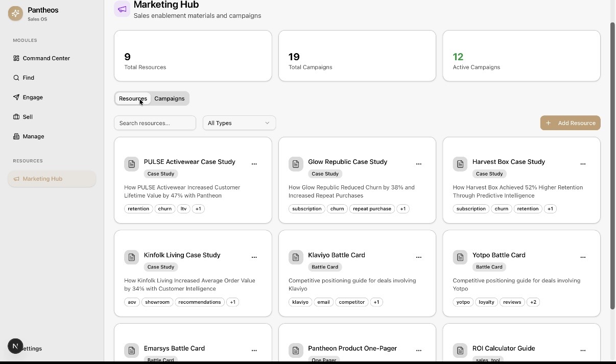Select the Resources tab
Screen dimensions: 616x364
coord(133,99)
